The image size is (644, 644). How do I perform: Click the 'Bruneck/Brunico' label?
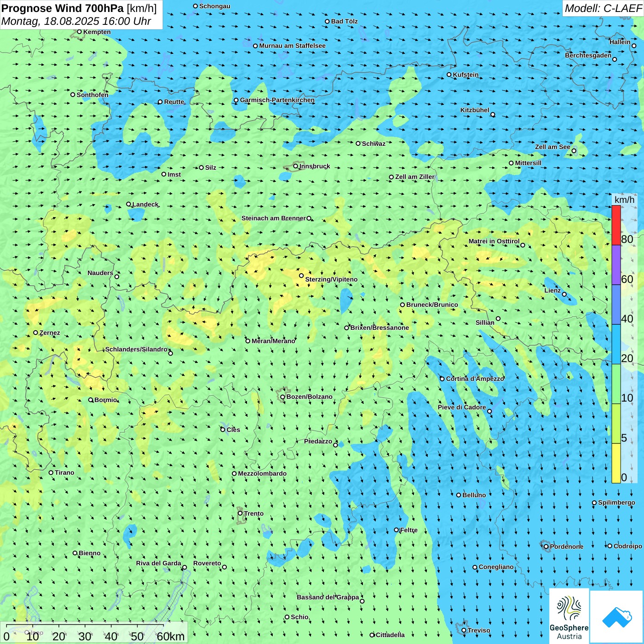point(432,305)
